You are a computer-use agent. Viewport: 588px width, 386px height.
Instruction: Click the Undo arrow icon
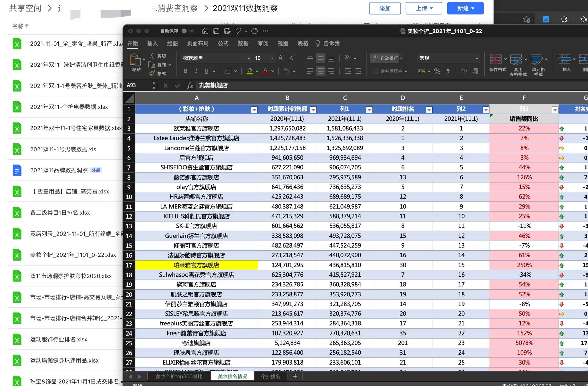(238, 31)
